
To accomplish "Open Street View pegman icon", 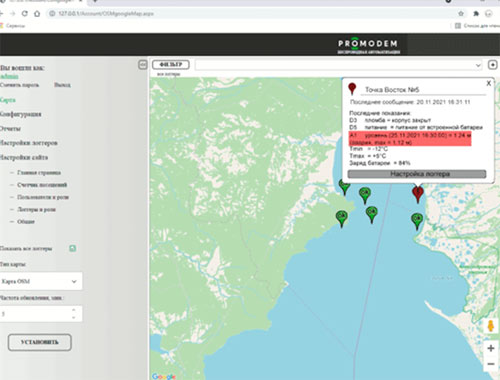I will point(491,326).
